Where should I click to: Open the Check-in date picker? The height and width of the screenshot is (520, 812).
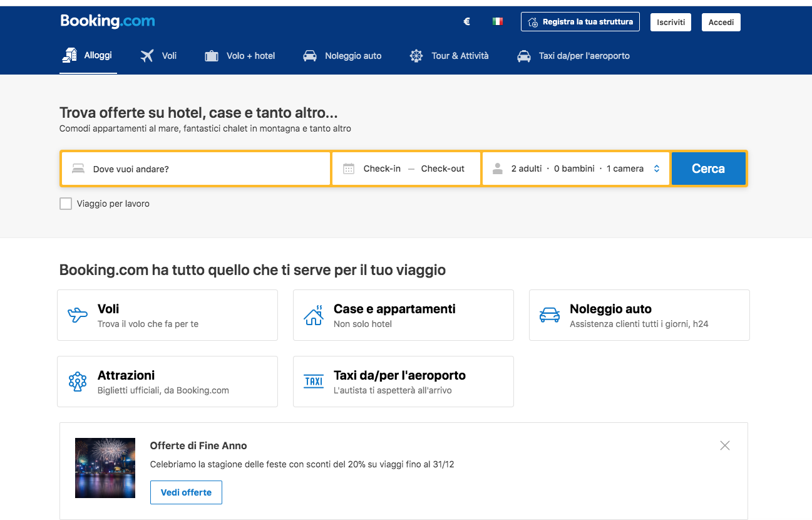point(382,169)
